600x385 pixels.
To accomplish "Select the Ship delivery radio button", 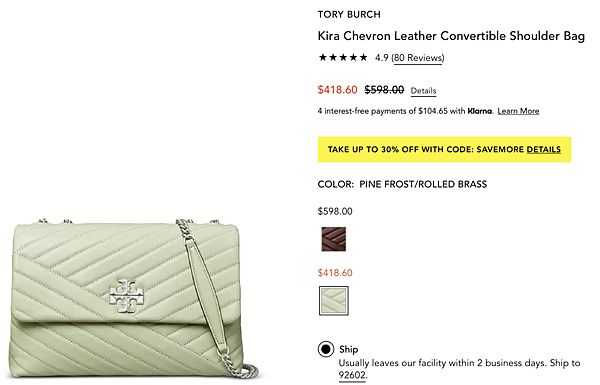I will (326, 349).
